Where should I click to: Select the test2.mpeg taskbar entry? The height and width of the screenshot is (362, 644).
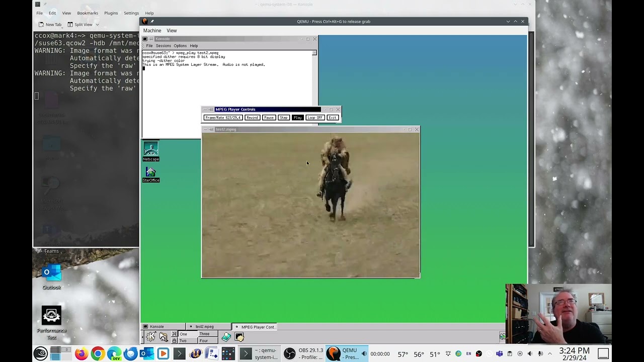[x=204, y=327]
